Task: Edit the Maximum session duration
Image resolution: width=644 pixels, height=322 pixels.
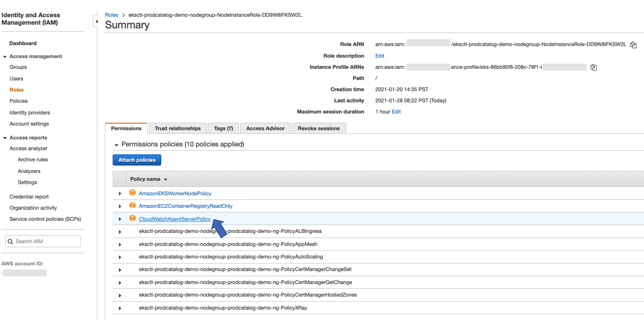Action: [x=396, y=111]
